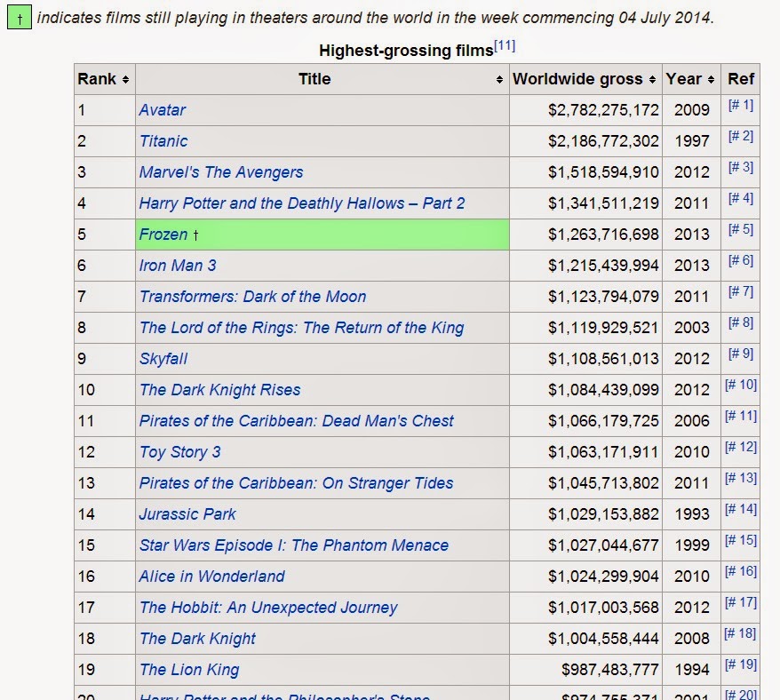The width and height of the screenshot is (780, 700).
Task: Click the green dagger legend box
Action: click(20, 18)
